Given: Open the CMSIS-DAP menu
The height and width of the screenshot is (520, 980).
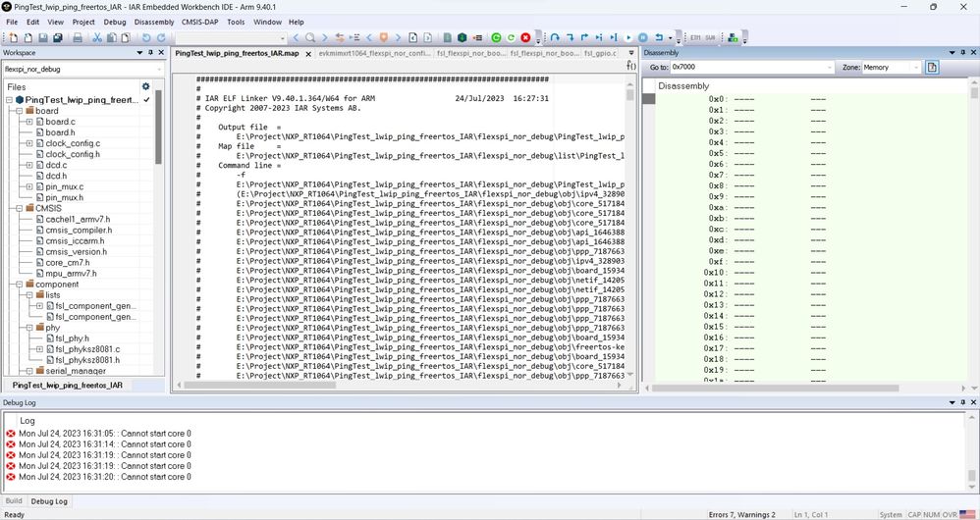Looking at the screenshot, I should [x=200, y=22].
